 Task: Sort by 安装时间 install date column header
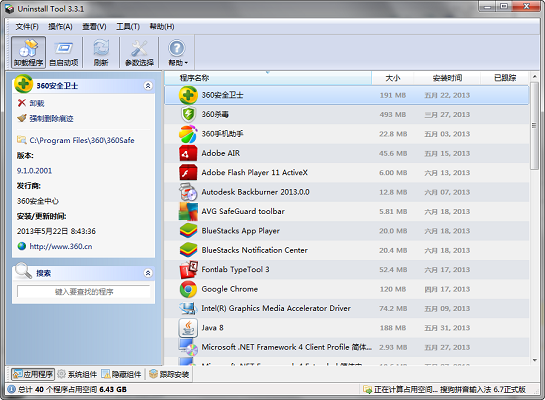tap(447, 78)
